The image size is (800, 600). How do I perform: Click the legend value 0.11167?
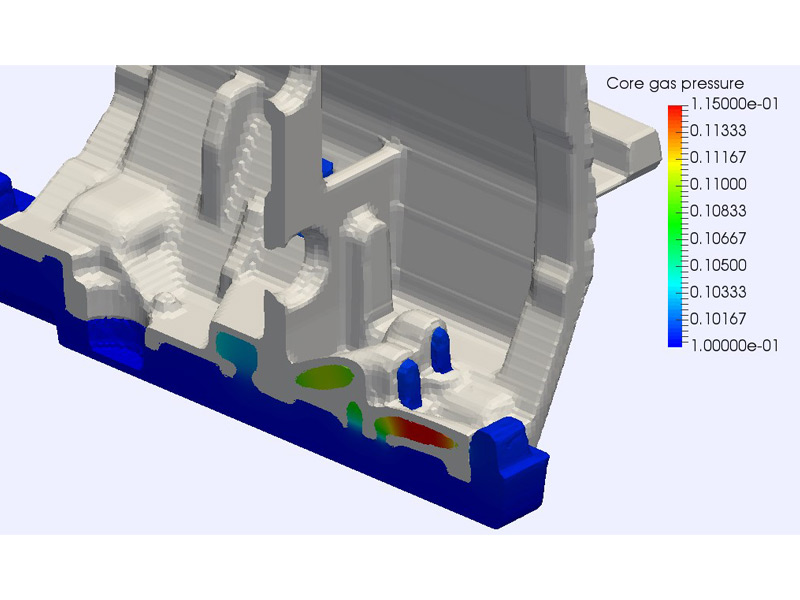click(718, 157)
